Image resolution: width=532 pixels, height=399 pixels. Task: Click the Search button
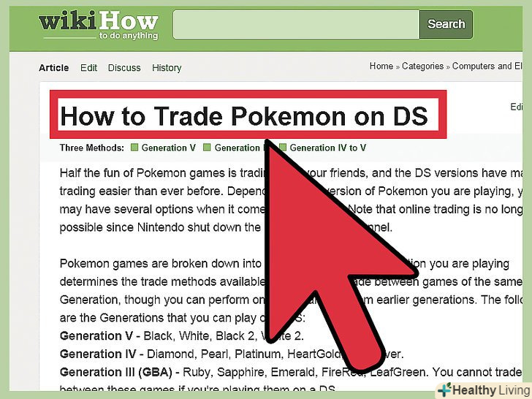coord(446,24)
